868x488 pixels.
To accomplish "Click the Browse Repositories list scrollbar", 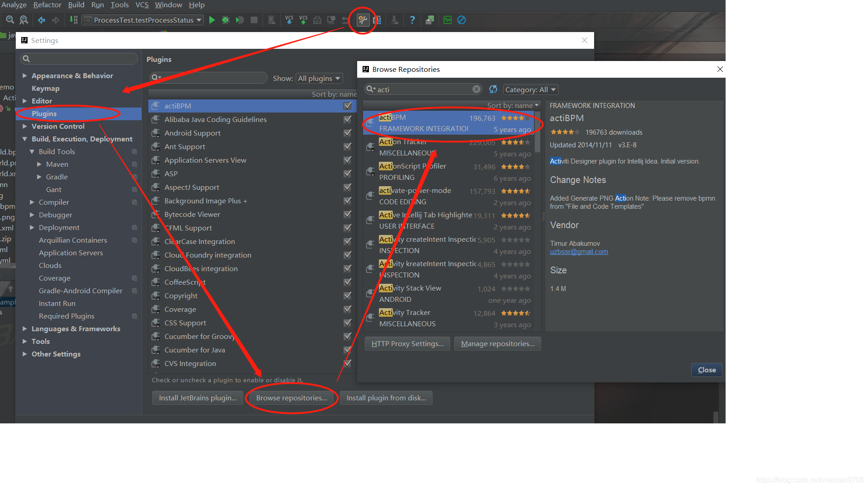I will pyautogui.click(x=537, y=132).
